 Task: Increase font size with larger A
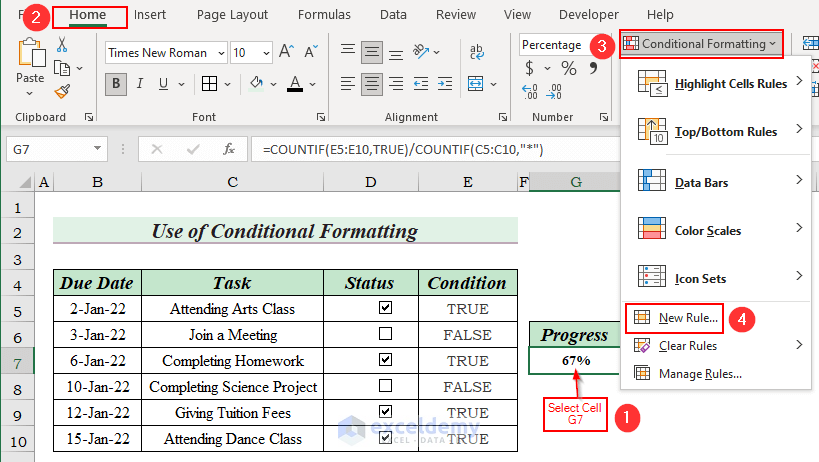pyautogui.click(x=286, y=51)
